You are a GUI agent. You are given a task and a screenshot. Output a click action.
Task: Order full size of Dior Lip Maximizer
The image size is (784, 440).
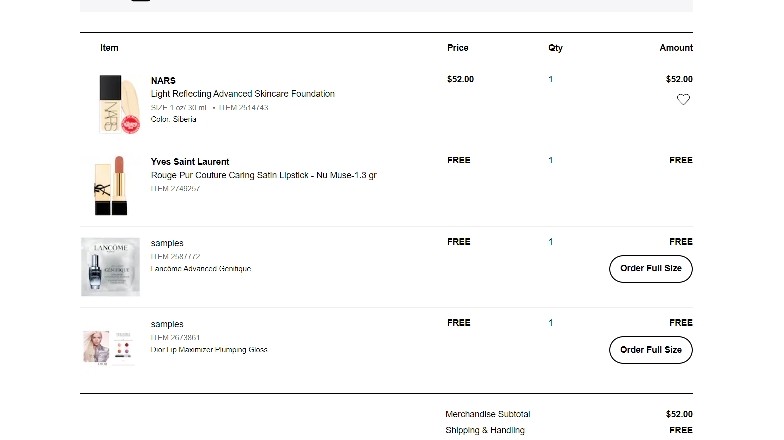650,350
